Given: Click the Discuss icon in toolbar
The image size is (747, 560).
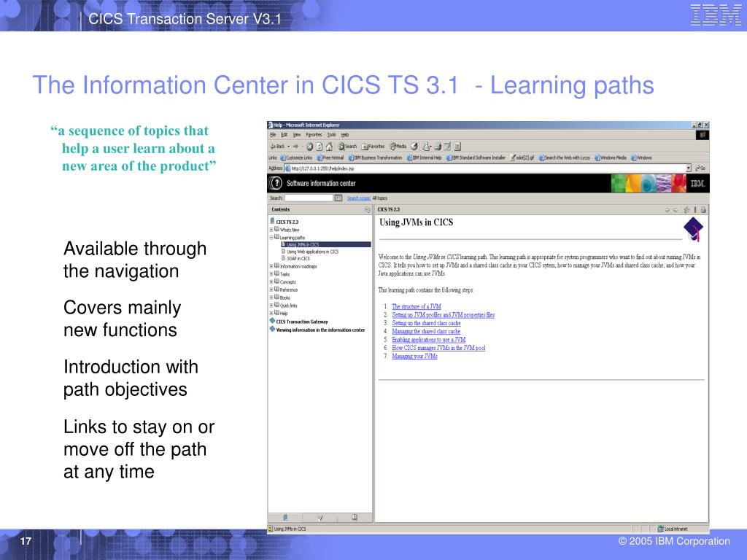Looking at the screenshot, I should [457, 147].
